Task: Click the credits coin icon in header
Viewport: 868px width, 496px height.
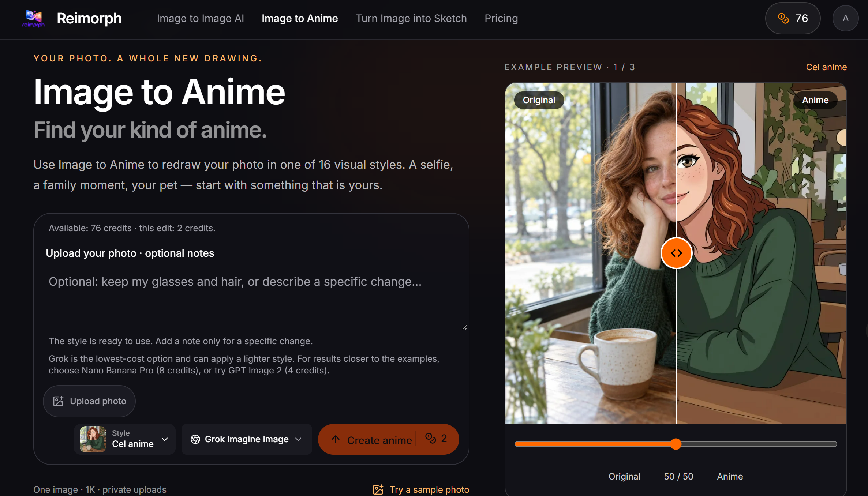Action: tap(783, 18)
